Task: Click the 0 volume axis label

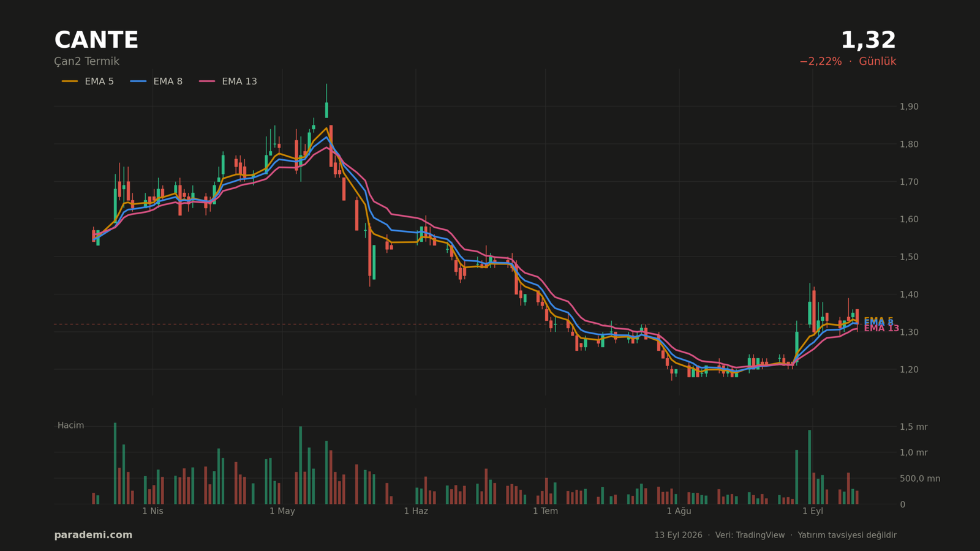Action: 902,504
